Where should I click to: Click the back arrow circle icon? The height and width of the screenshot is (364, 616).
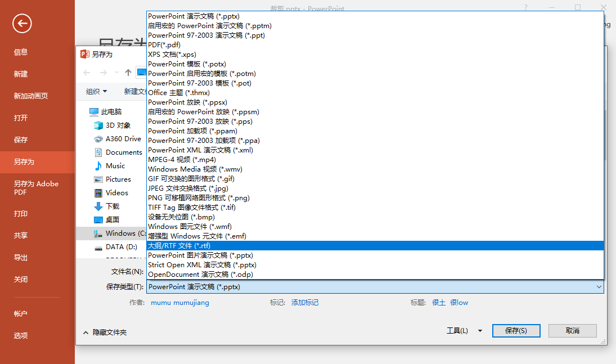(x=22, y=24)
